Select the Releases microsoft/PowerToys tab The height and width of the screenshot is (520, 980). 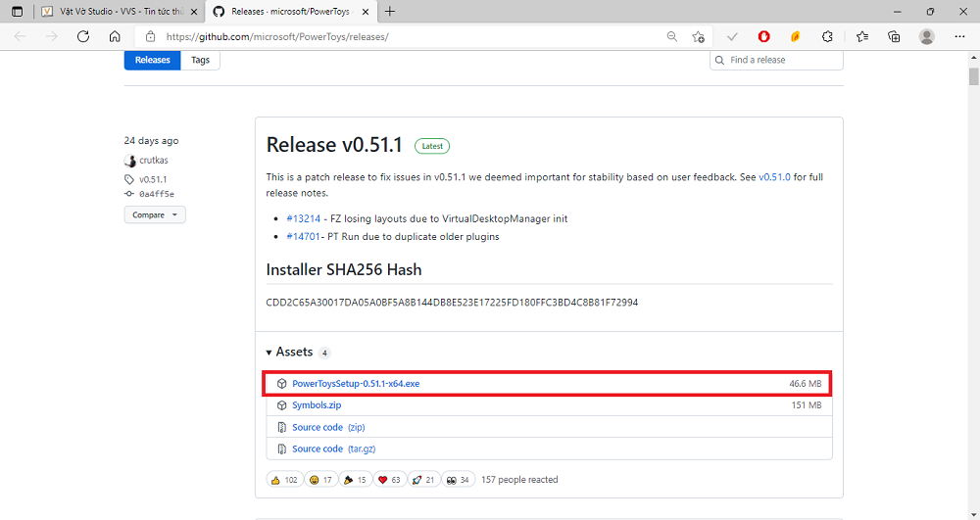(291, 11)
